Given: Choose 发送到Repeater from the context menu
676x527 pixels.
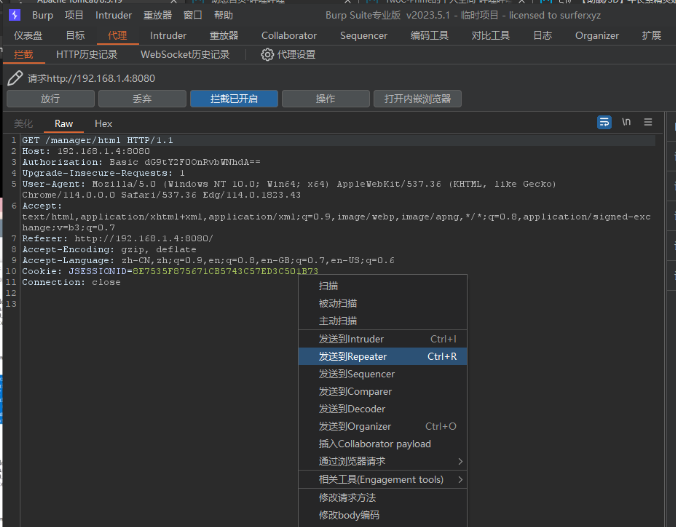Looking at the screenshot, I should [353, 356].
